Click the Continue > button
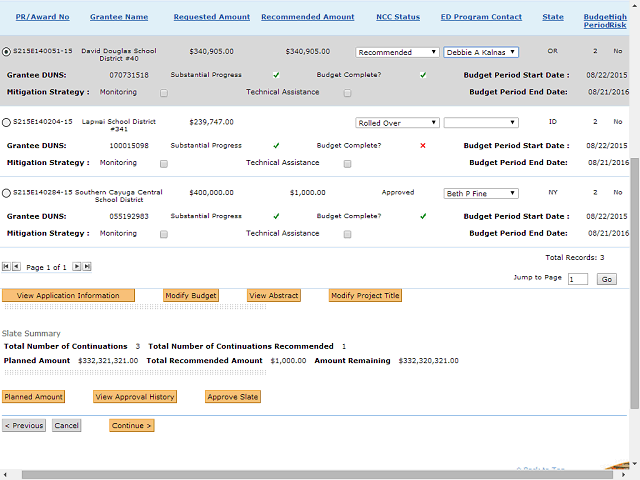640x480 pixels. [x=132, y=426]
